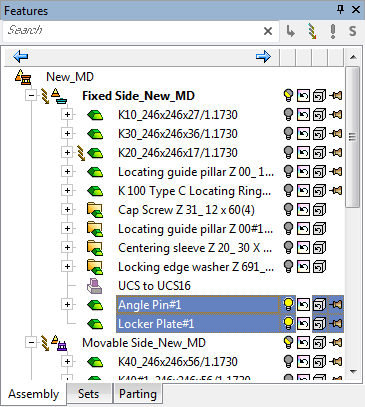Click the rotate-arrow icon in Angle Pin#1 row
Viewport: 365px width, 407px height.
click(303, 305)
